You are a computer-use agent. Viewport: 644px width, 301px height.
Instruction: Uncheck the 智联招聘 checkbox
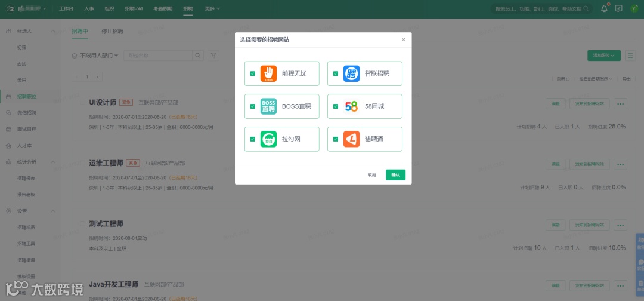(x=336, y=73)
